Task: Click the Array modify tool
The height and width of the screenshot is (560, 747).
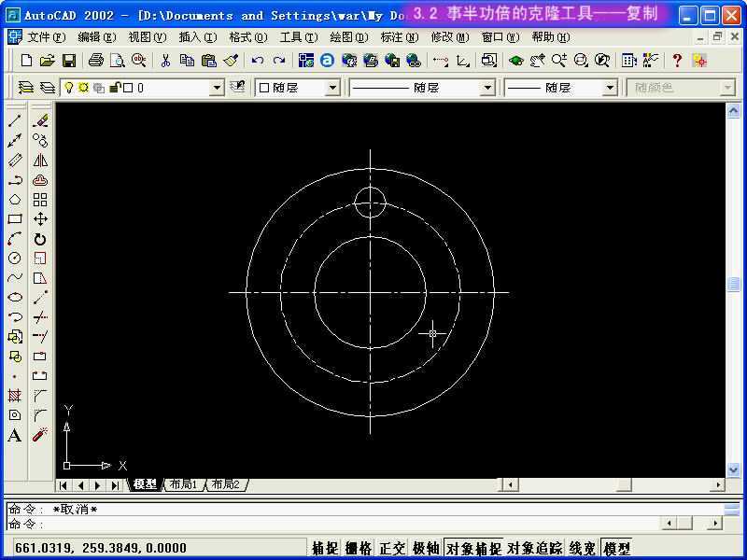Action: pos(40,200)
